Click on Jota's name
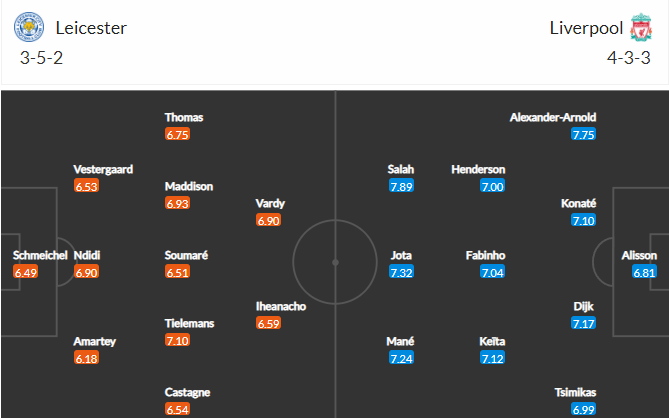The height and width of the screenshot is (418, 669). [401, 255]
